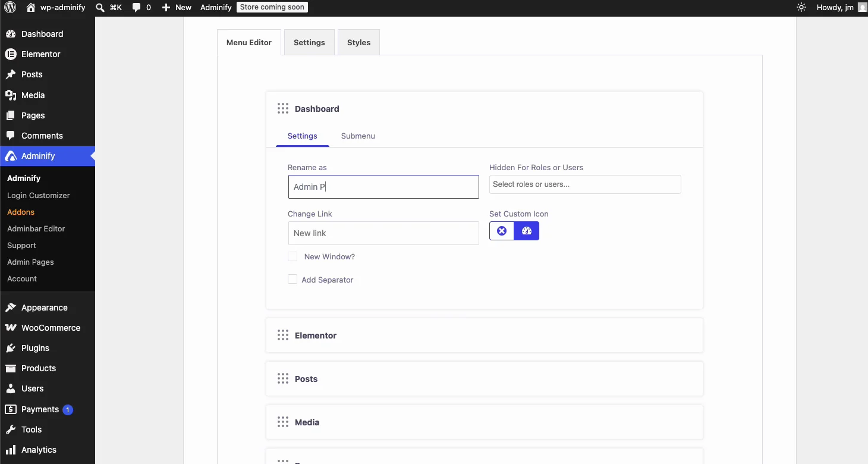The image size is (868, 464).
Task: Open Elementor in the sidebar
Action: (x=48, y=54)
